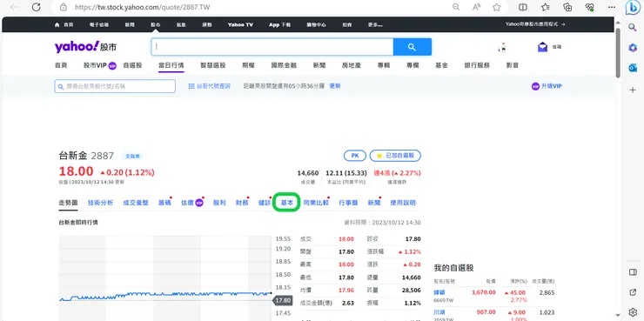Image resolution: width=644 pixels, height=321 pixels.
Task: Open 期權 in the main navigation
Action: (x=249, y=65)
